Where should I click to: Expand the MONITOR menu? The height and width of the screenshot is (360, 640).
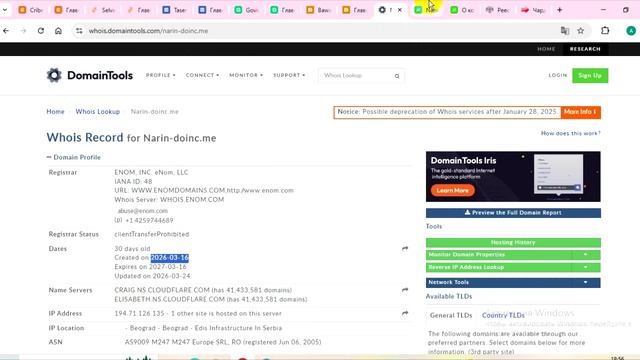point(246,75)
